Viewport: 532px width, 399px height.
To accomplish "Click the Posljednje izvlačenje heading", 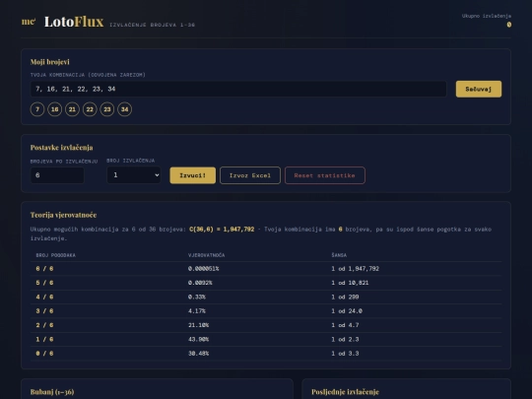I will 345,392.
